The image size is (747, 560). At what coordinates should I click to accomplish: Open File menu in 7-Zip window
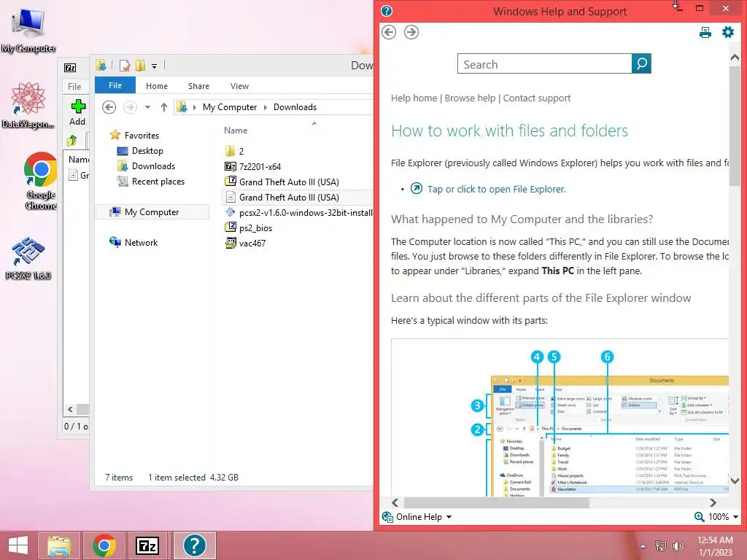(74, 86)
